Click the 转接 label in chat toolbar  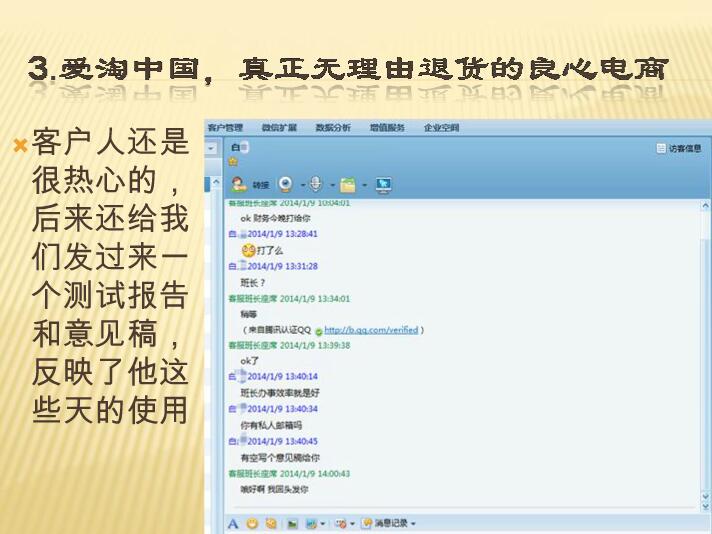(261, 185)
